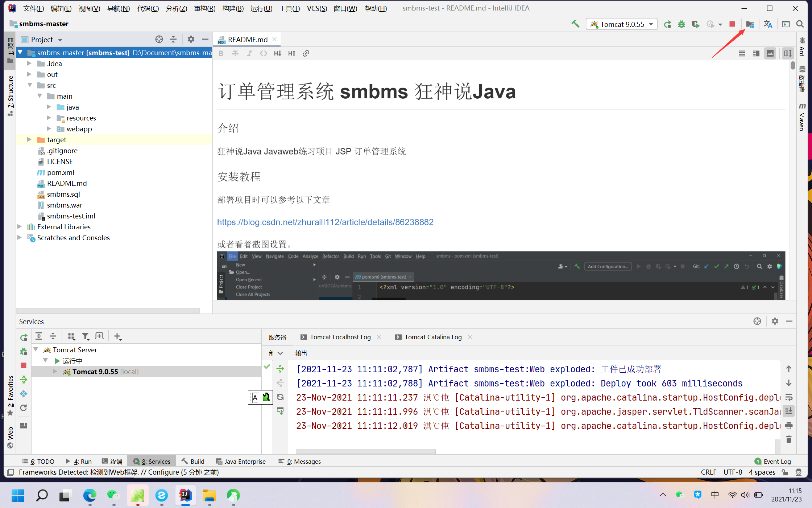Insert link using markdown toolbar icon

click(x=306, y=53)
